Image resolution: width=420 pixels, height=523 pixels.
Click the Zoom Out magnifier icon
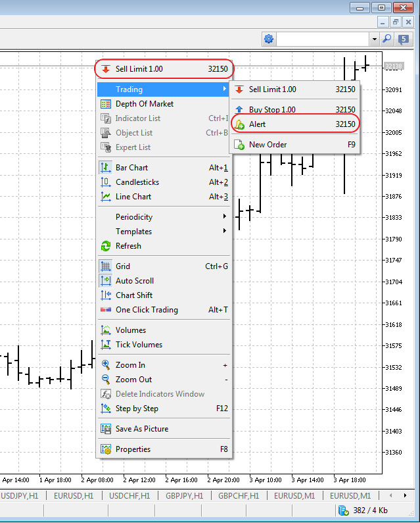pyautogui.click(x=106, y=380)
